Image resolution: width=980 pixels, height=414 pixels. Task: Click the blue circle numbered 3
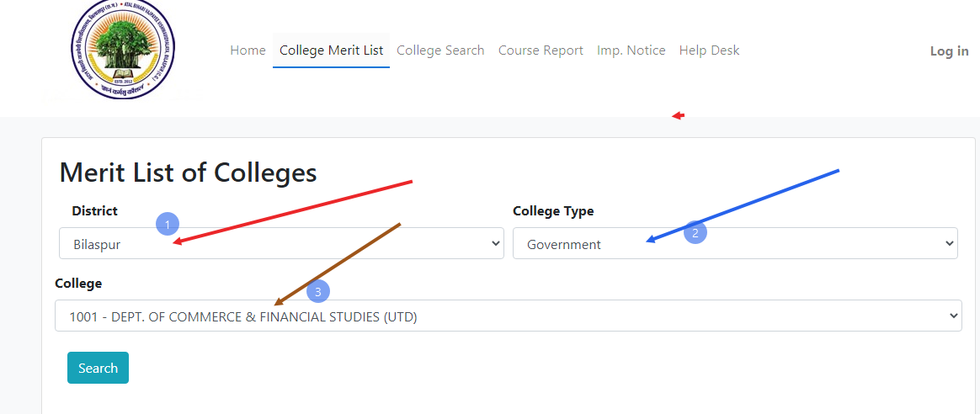(317, 292)
